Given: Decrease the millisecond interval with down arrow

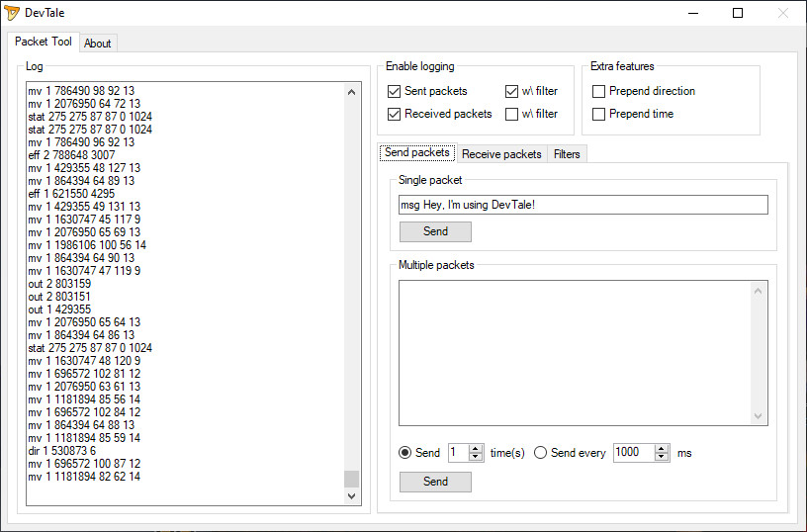Looking at the screenshot, I should pos(662,457).
